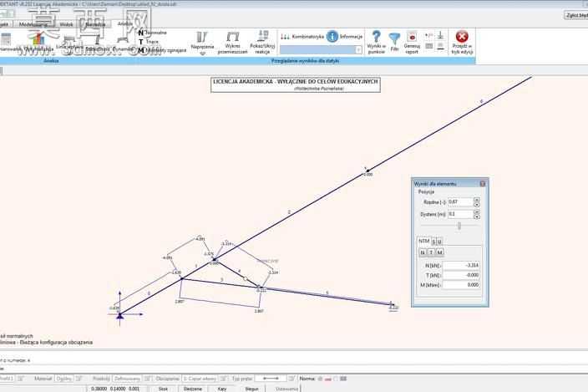
Task: Click the position slider in results panel
Action: [459, 226]
